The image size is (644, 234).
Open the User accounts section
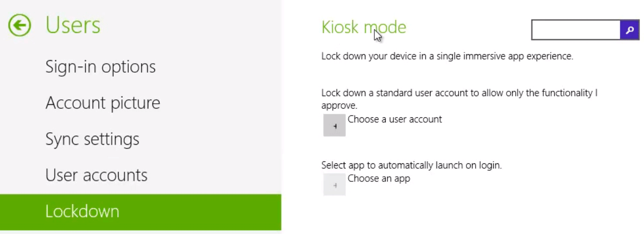[x=96, y=175]
